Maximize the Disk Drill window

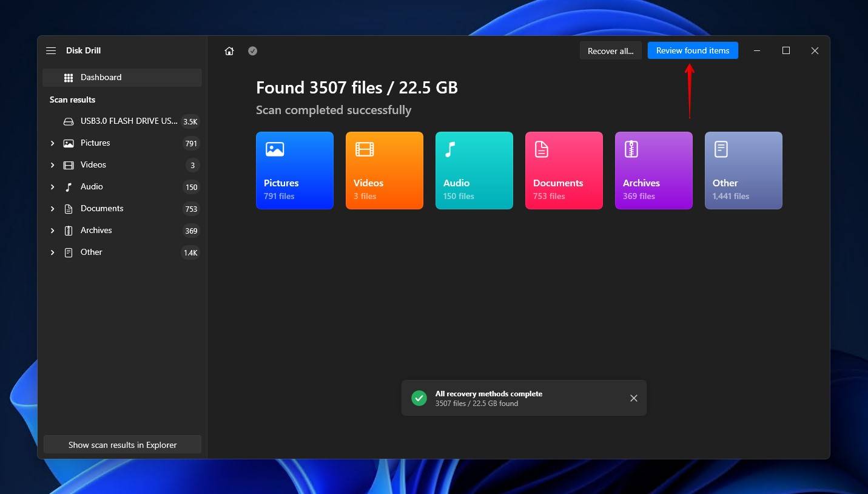click(786, 51)
